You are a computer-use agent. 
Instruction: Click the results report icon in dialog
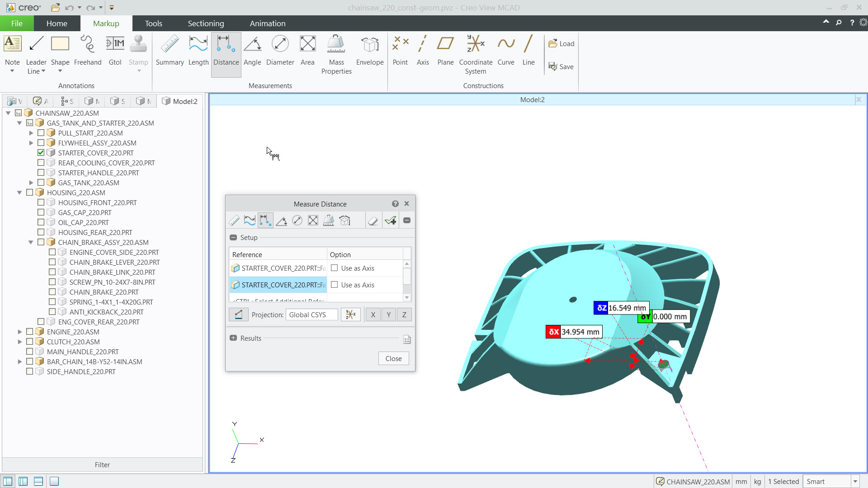407,339
